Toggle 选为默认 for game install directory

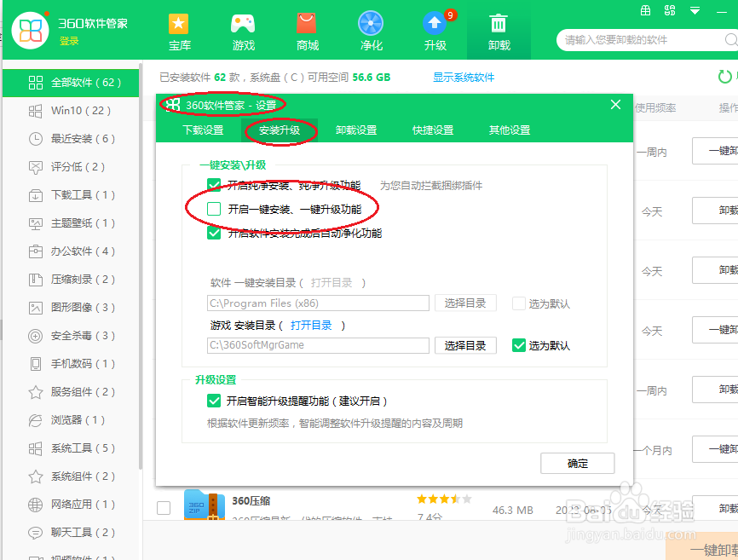click(519, 345)
